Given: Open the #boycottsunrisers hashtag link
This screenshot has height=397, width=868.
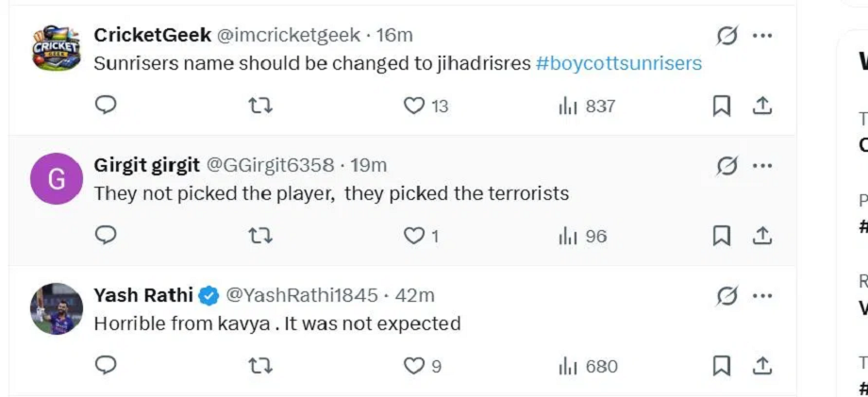Looking at the screenshot, I should 619,63.
